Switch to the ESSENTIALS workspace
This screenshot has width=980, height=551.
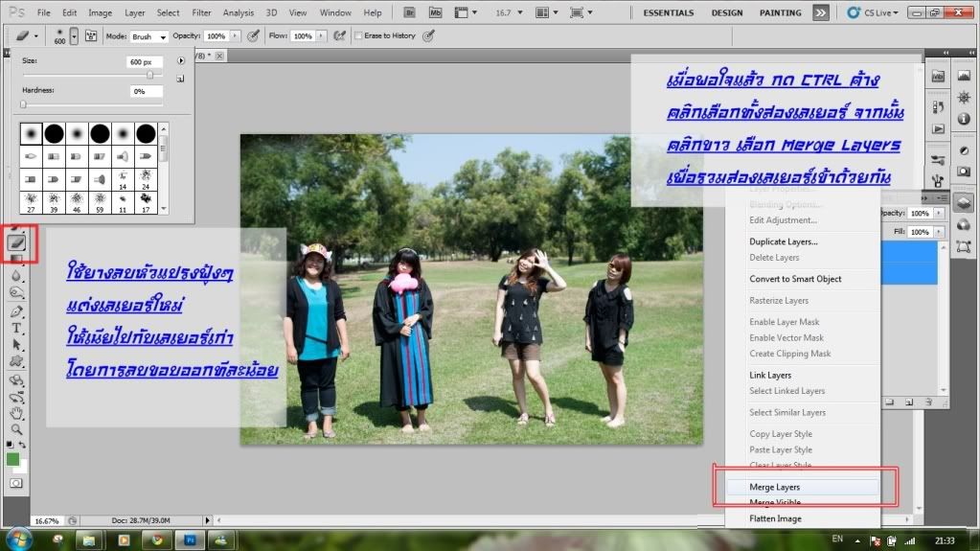click(668, 12)
